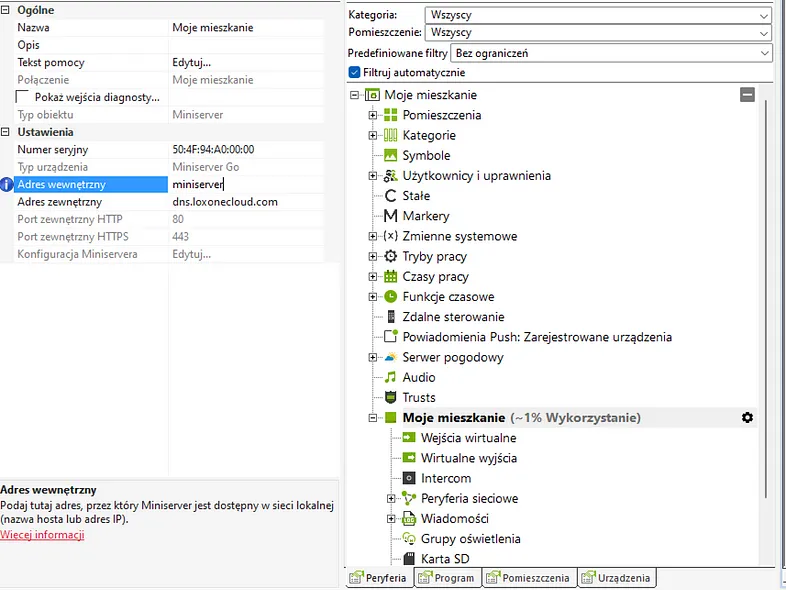
Task: Click the Wejścia wirtualne input icon
Action: (409, 438)
